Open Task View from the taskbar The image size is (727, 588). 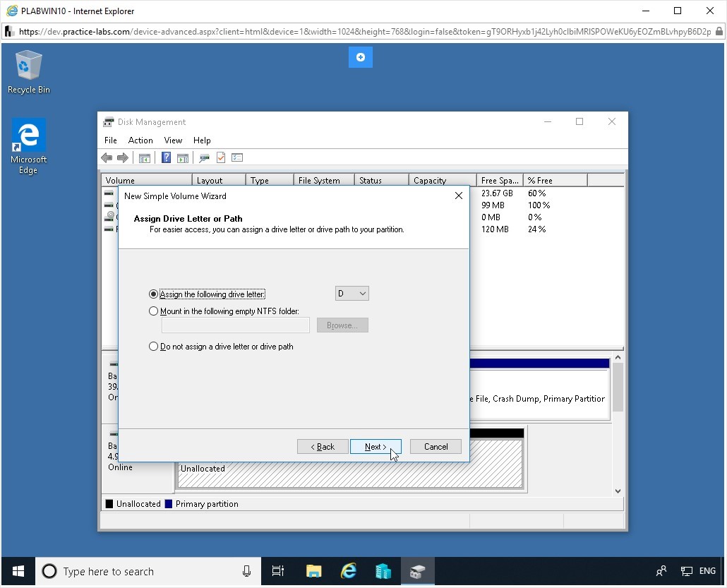pyautogui.click(x=277, y=571)
